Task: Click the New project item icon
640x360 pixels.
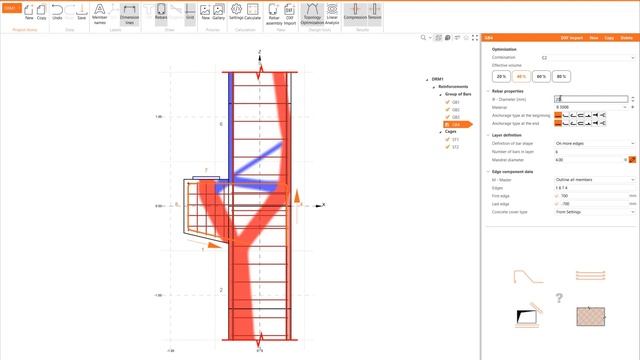Action: coord(29,12)
